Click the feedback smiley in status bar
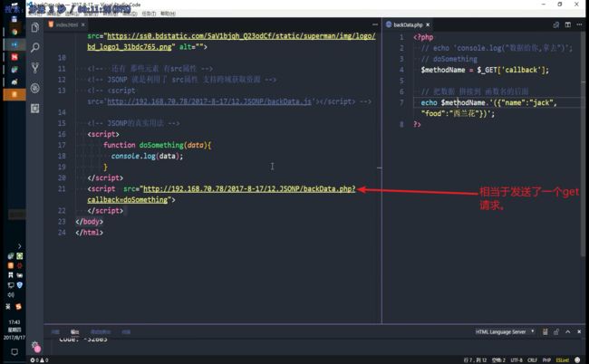The width and height of the screenshot is (589, 364). point(577,359)
